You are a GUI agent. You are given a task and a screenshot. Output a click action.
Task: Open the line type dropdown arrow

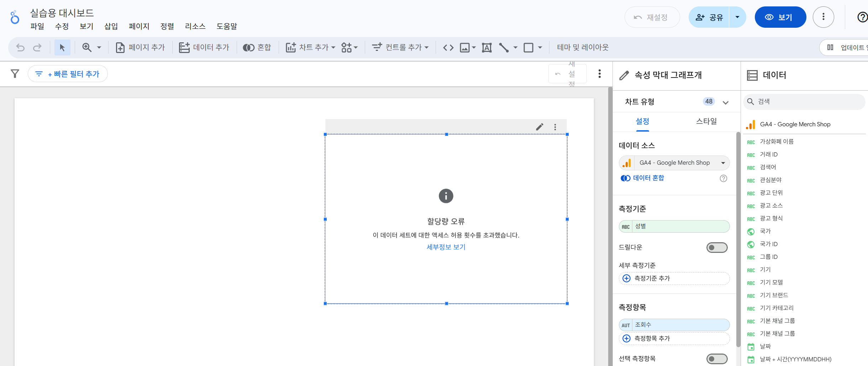click(515, 47)
